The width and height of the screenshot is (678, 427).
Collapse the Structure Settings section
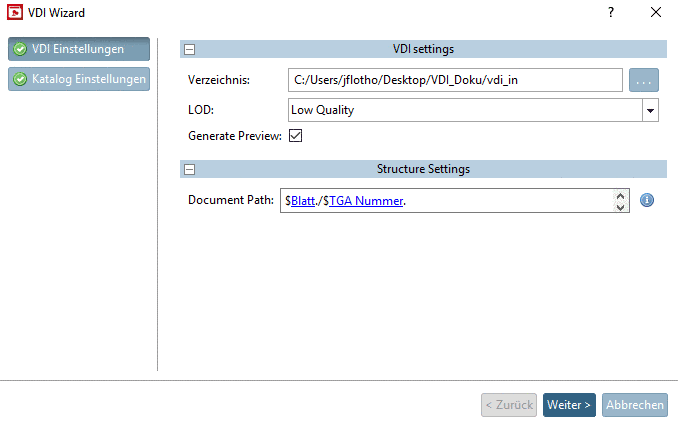[x=189, y=169]
